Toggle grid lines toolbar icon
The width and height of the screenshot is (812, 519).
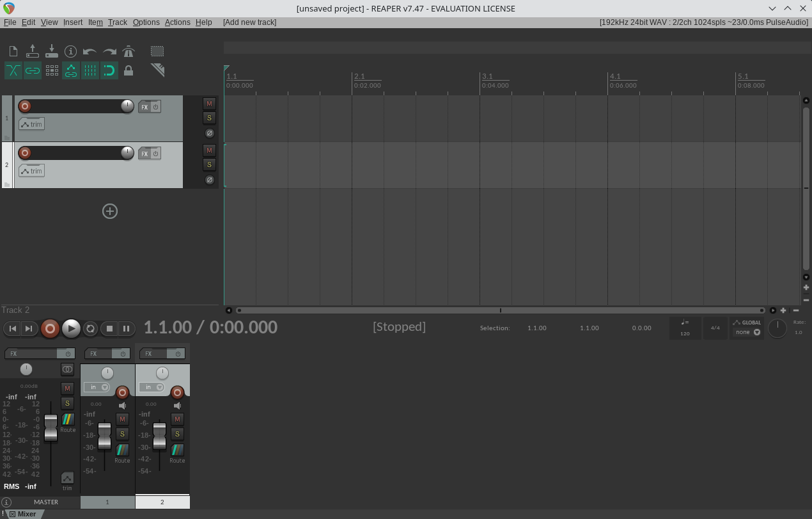point(90,70)
